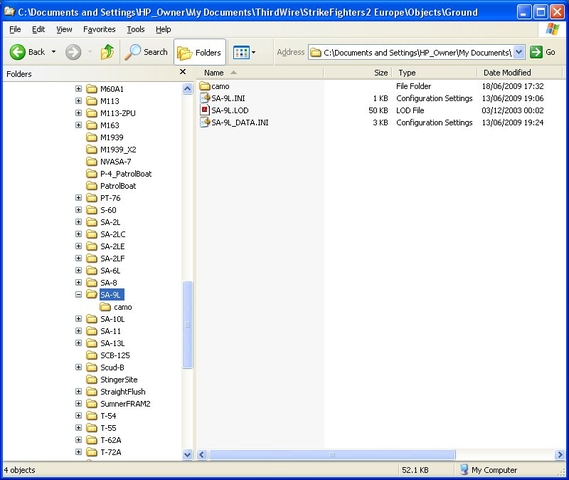The height and width of the screenshot is (480, 569).
Task: Collapse the SA-9L tree node
Action: [78, 294]
